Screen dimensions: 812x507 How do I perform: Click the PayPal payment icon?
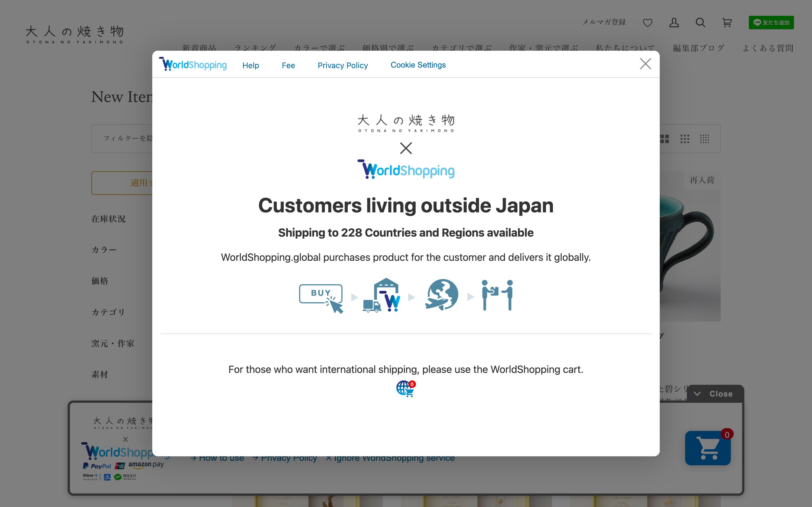[97, 466]
